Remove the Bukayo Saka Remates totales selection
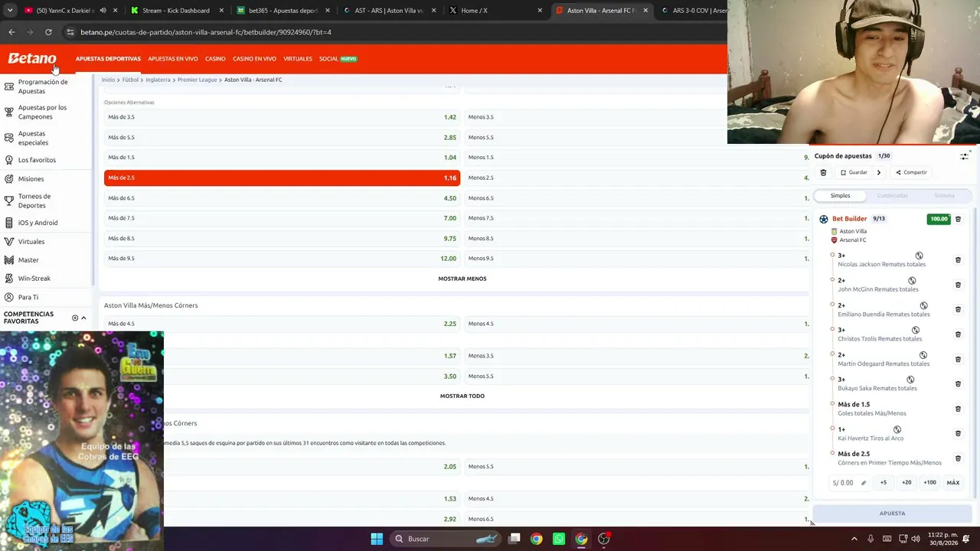 [958, 384]
